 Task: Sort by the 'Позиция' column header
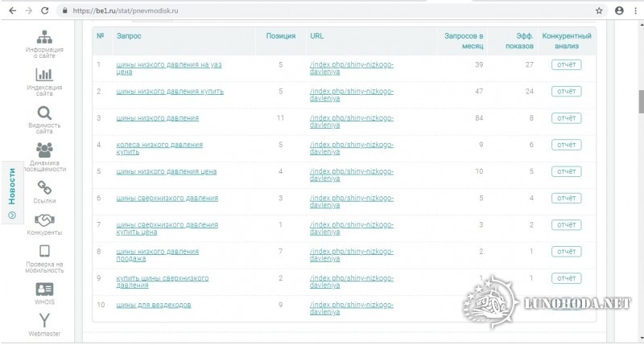pyautogui.click(x=281, y=36)
